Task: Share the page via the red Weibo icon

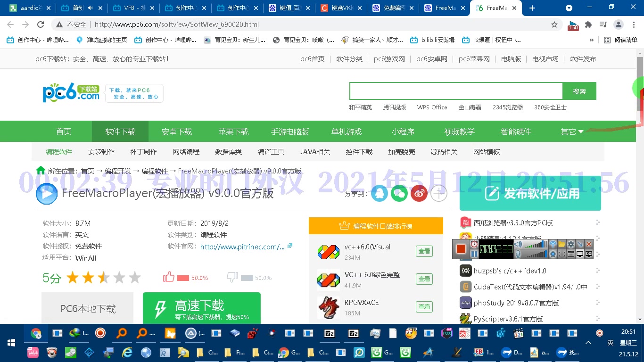Action: click(419, 193)
